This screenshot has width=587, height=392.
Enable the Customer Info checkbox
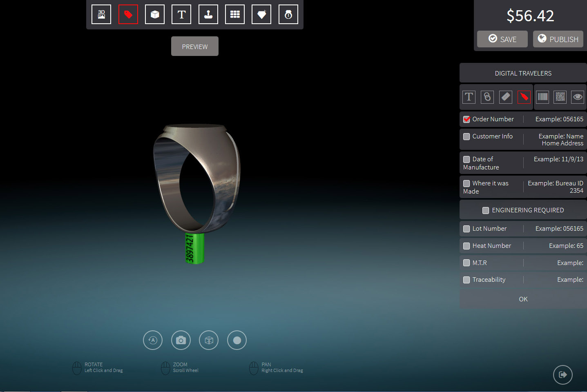coord(466,136)
